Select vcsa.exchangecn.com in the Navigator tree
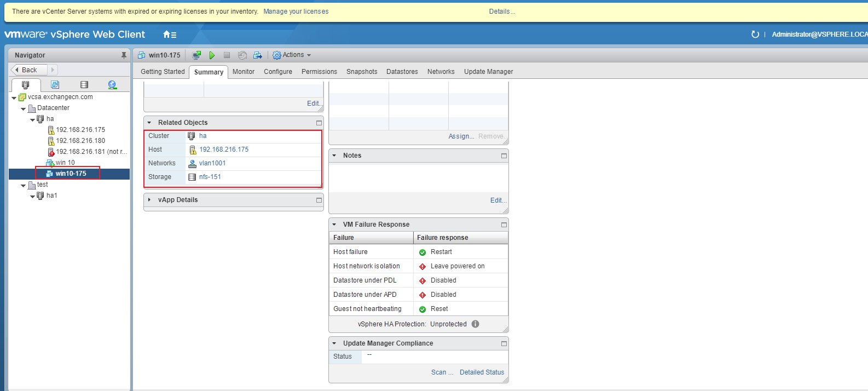The width and height of the screenshot is (868, 391). point(60,97)
